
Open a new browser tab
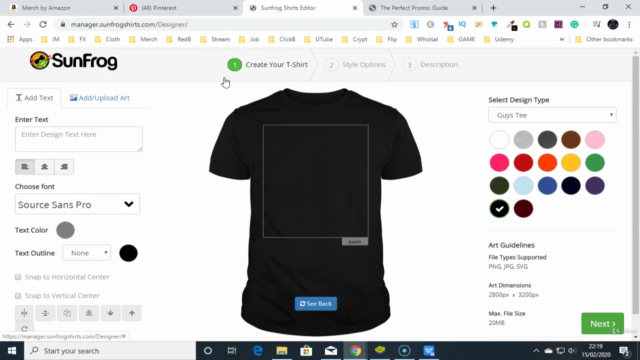coord(493,8)
